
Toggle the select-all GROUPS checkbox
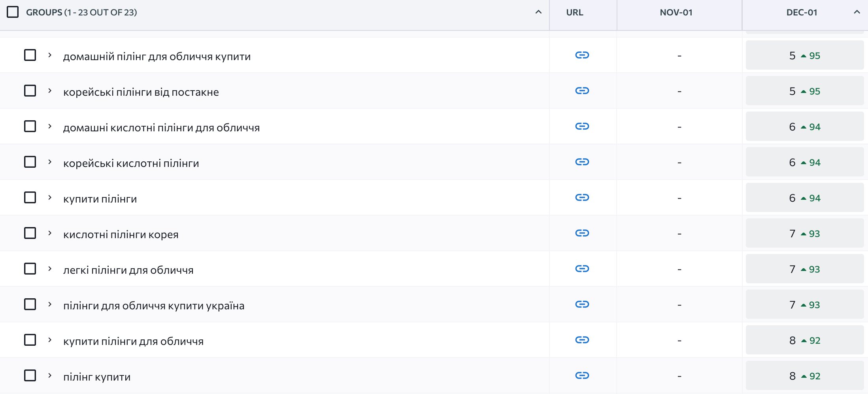click(x=13, y=12)
